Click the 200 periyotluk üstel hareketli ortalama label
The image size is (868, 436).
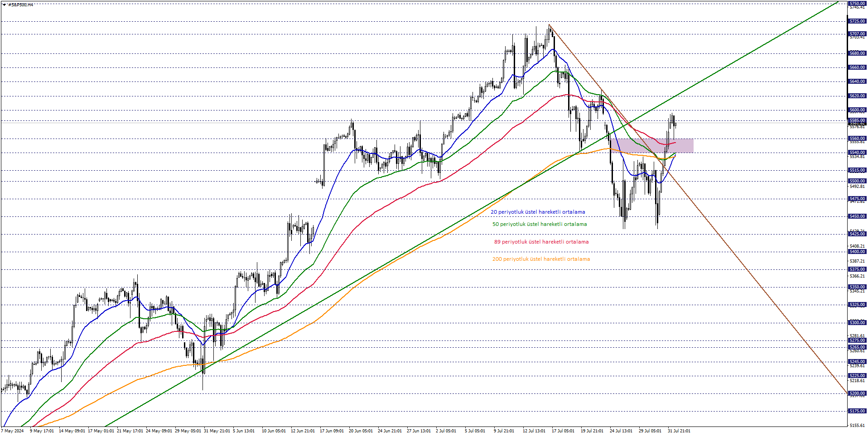(x=541, y=259)
